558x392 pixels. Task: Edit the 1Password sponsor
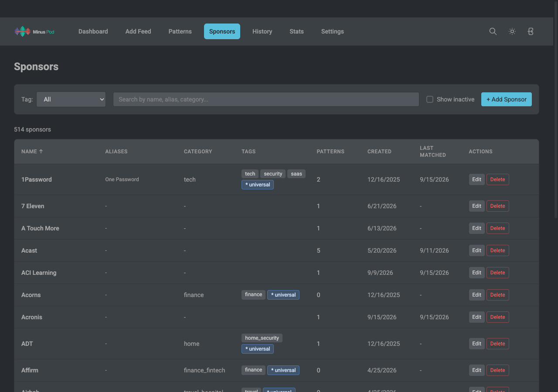477,179
